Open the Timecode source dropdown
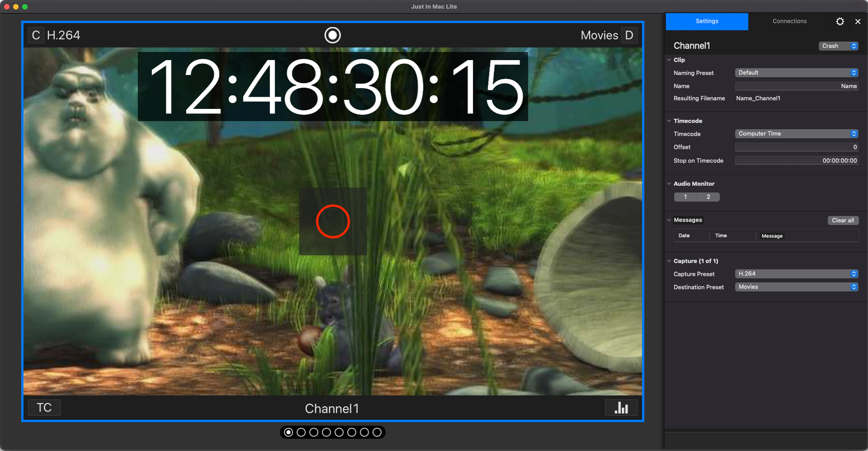Viewport: 868px width, 451px height. coord(797,134)
